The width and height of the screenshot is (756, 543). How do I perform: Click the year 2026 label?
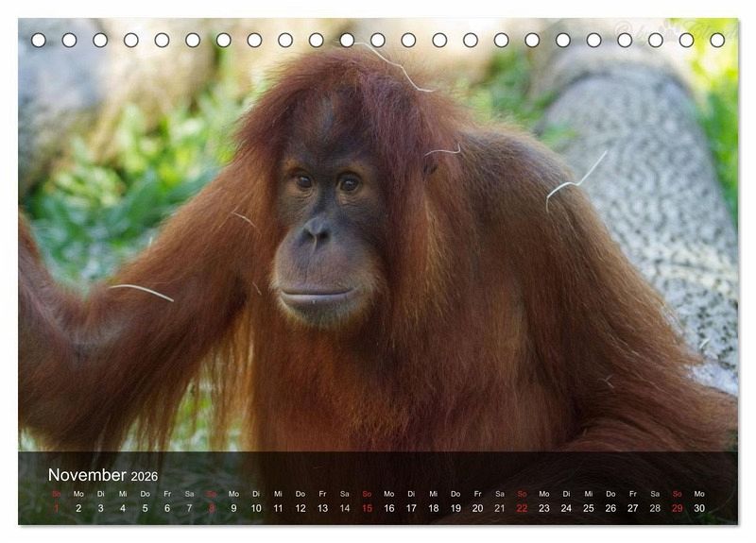[x=145, y=477]
